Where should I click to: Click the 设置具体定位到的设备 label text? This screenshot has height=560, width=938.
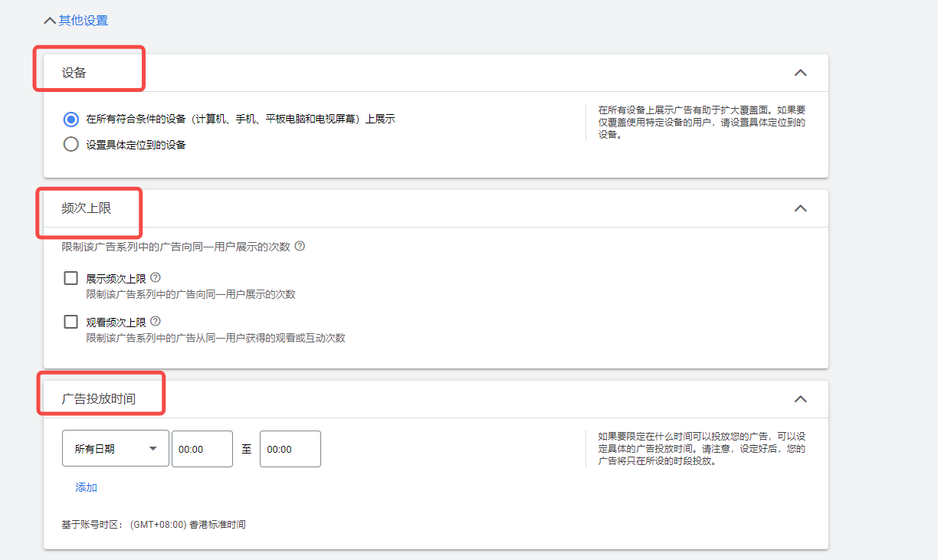[x=136, y=144]
